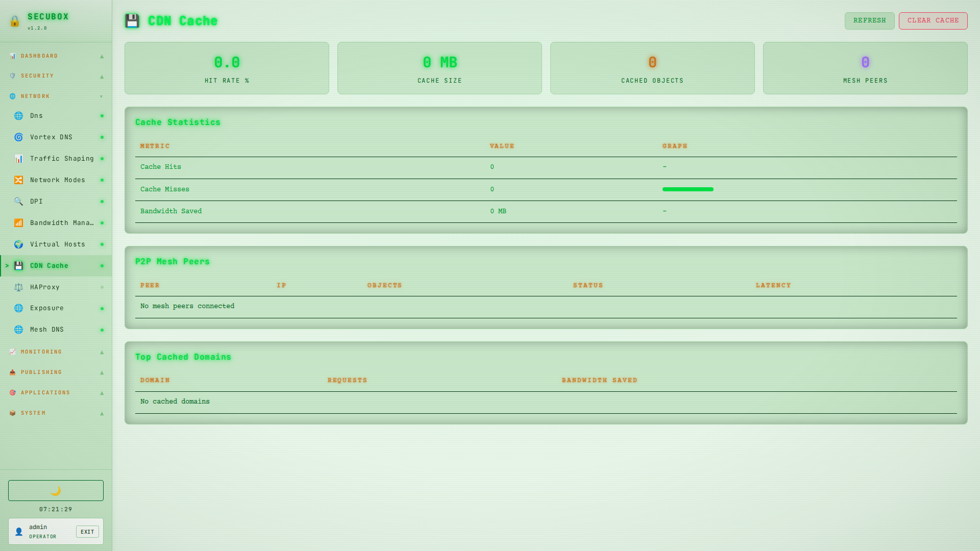The width and height of the screenshot is (980, 551).
Task: Toggle dark mode with the moon button
Action: (x=56, y=490)
